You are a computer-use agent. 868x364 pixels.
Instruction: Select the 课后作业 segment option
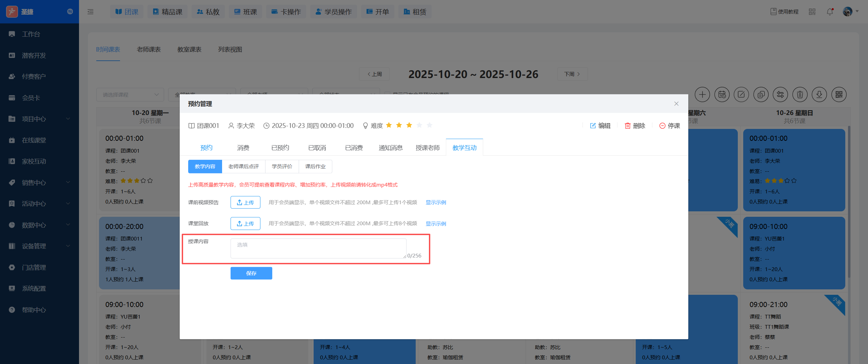315,167
